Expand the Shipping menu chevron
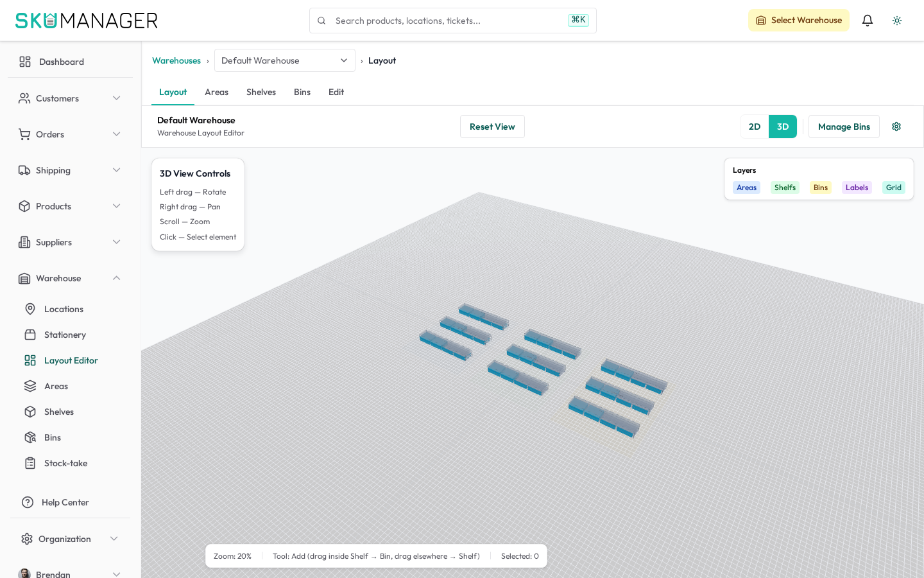Viewport: 924px width, 578px height. click(117, 170)
